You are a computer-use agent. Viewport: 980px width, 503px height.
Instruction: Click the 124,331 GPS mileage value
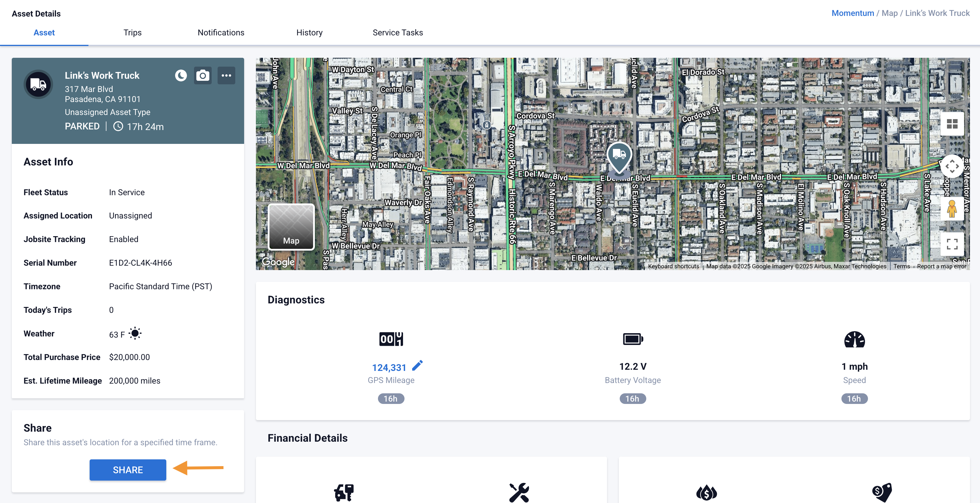pos(389,368)
